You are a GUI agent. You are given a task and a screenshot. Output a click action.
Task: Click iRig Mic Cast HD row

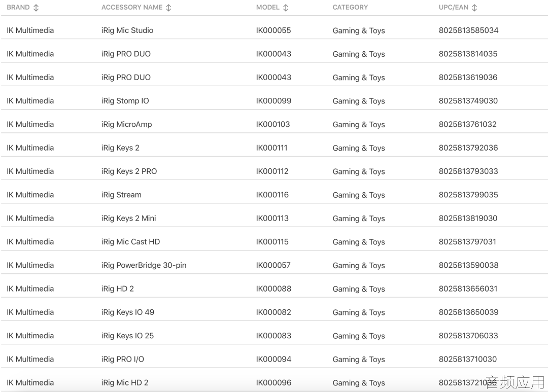click(x=274, y=242)
